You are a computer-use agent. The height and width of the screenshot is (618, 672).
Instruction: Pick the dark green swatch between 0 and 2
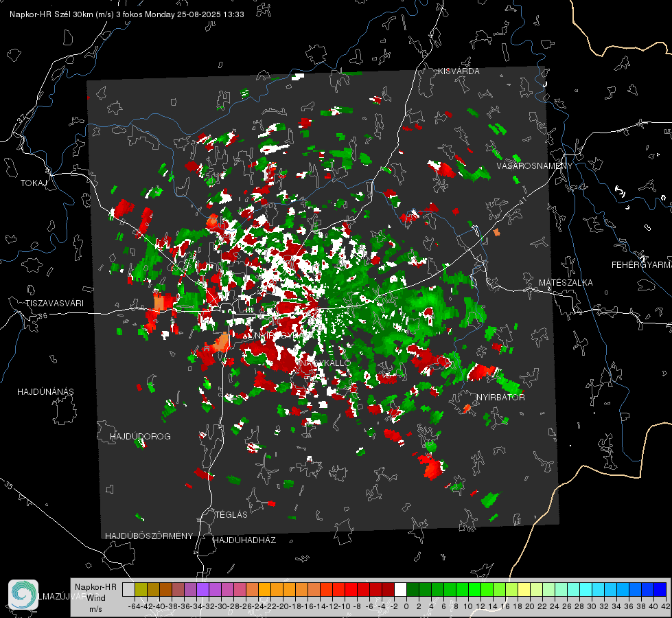click(x=413, y=589)
